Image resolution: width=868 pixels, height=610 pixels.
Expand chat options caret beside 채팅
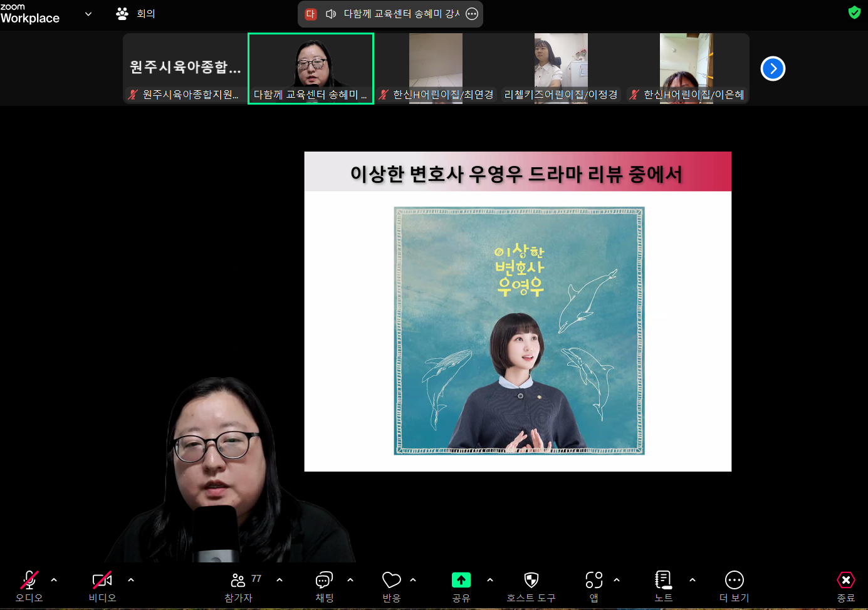pyautogui.click(x=350, y=580)
